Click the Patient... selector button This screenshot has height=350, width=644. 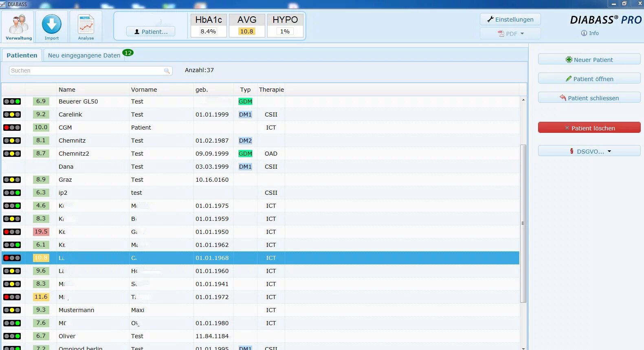coord(151,31)
